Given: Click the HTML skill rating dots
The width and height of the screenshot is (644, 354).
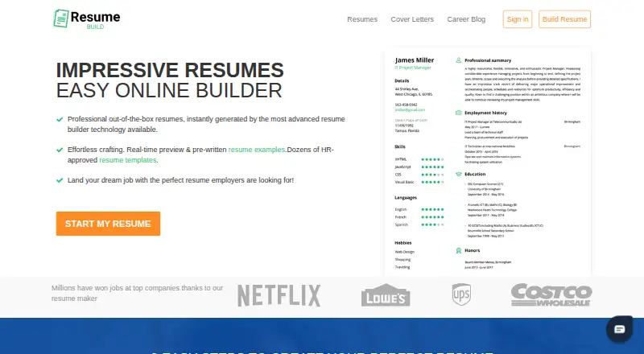Looking at the screenshot, I should pos(432,159).
